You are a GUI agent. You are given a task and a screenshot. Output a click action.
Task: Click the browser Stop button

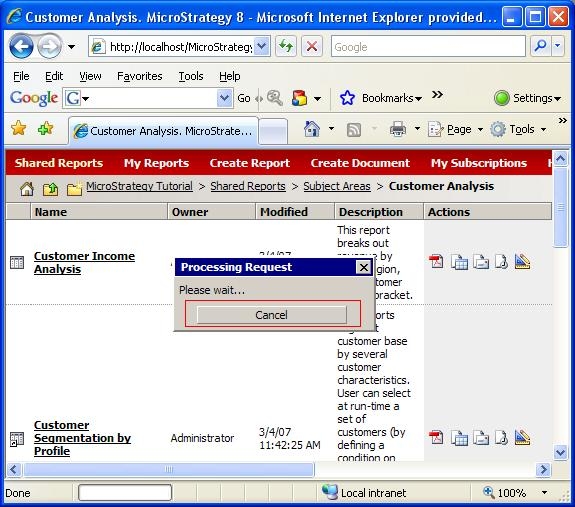coord(312,47)
